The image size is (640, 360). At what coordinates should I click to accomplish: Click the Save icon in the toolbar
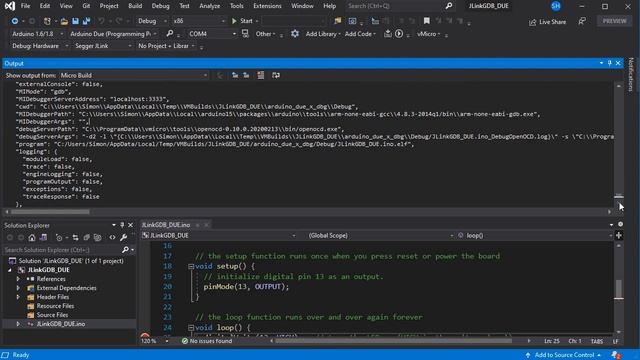pos(76,21)
